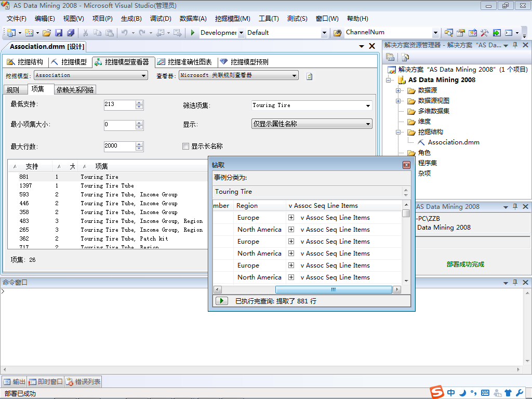Switch to the 依赖关系网络 tab
Screen dimensions: 532x399
click(x=75, y=90)
